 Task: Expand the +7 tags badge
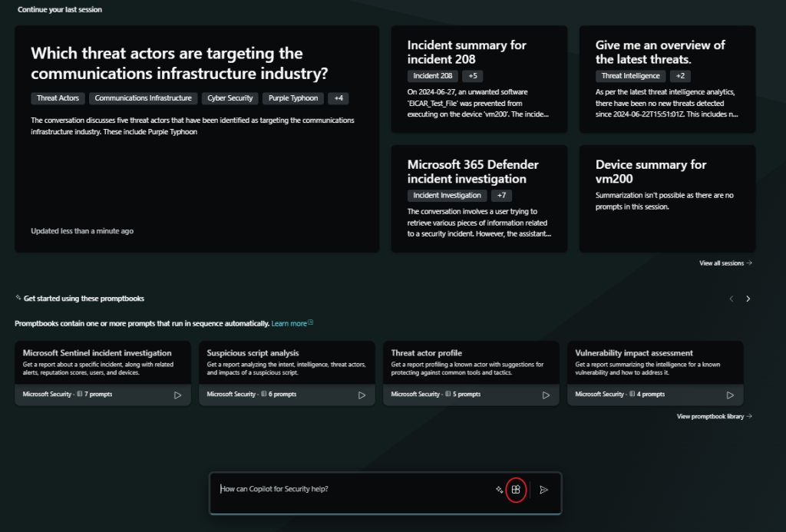pyautogui.click(x=501, y=196)
